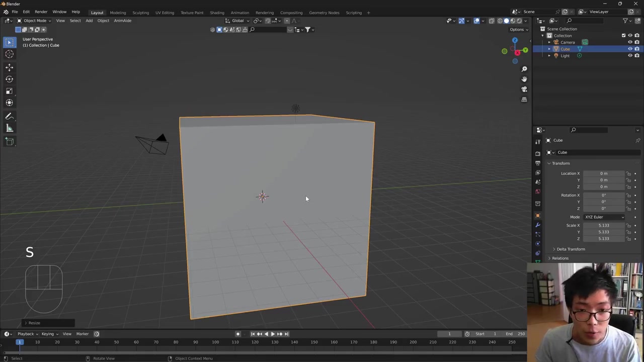Expand the Delta Transform panel

tap(570, 249)
